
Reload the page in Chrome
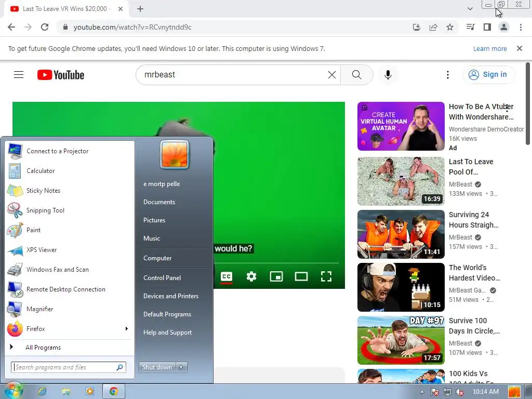click(45, 27)
